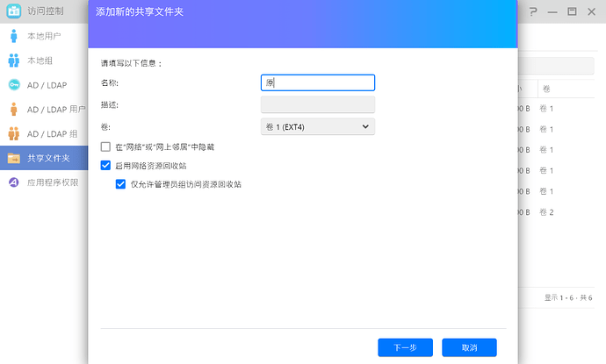
Task: Click 下一步 to continue
Action: pyautogui.click(x=405, y=347)
